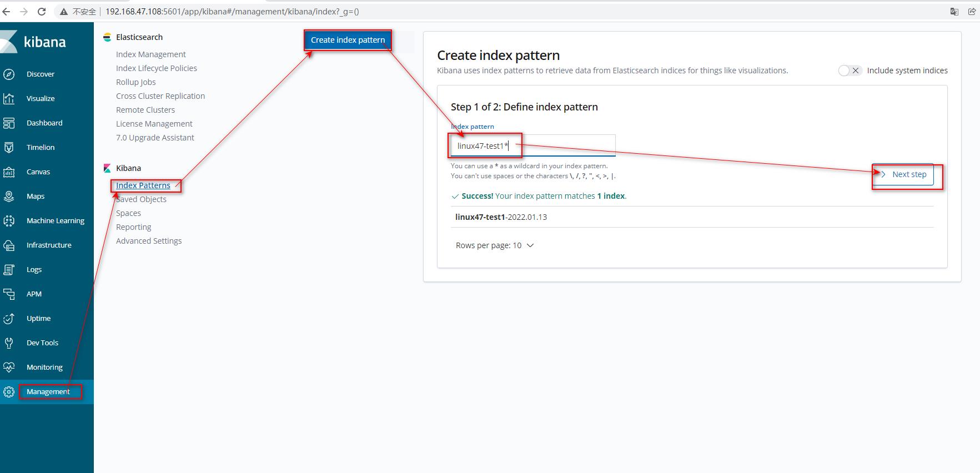Select Monitoring menu label
The height and width of the screenshot is (473, 980).
(44, 368)
